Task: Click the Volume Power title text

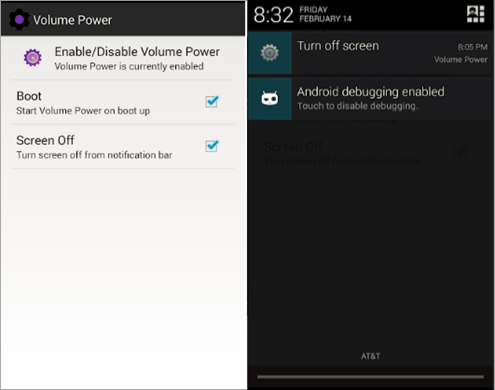Action: pyautogui.click(x=72, y=20)
